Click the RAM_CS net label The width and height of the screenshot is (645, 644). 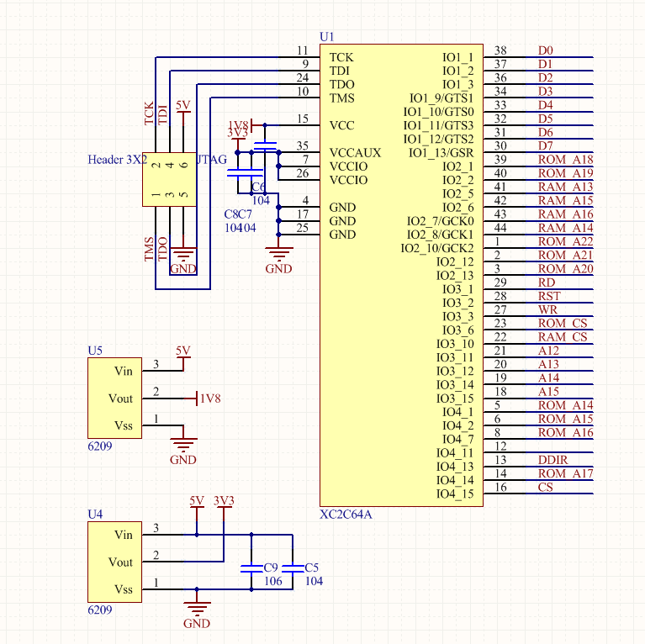[562, 337]
